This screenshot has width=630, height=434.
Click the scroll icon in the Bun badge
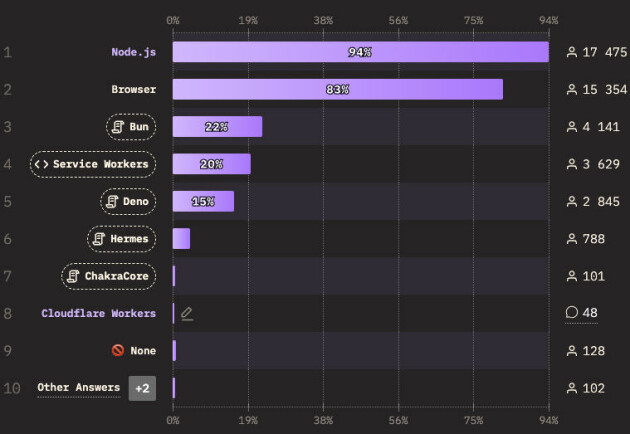[118, 127]
